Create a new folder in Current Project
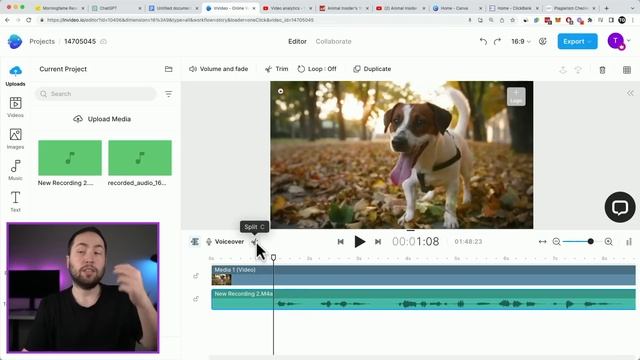 coord(169,69)
